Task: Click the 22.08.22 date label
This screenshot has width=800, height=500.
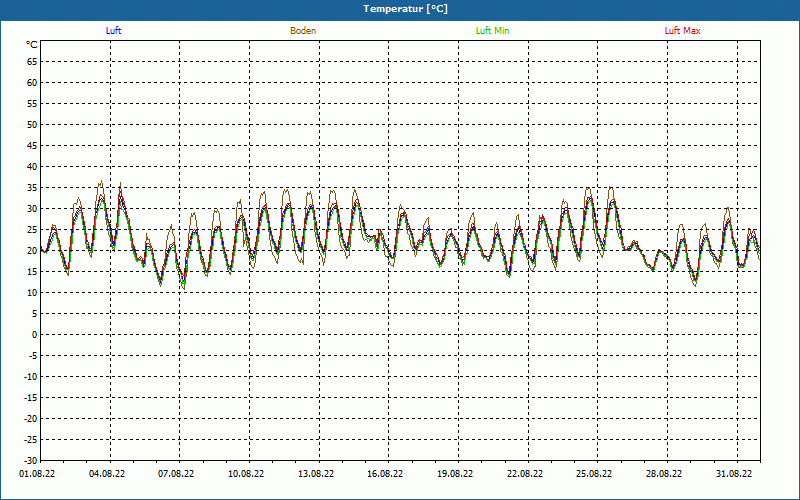Action: (x=525, y=474)
